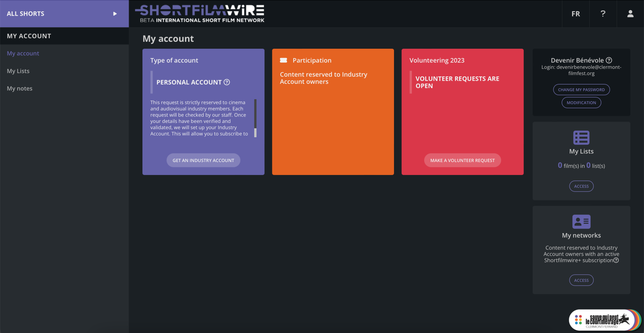Click the Volunteering 2023 card title

coord(437,60)
